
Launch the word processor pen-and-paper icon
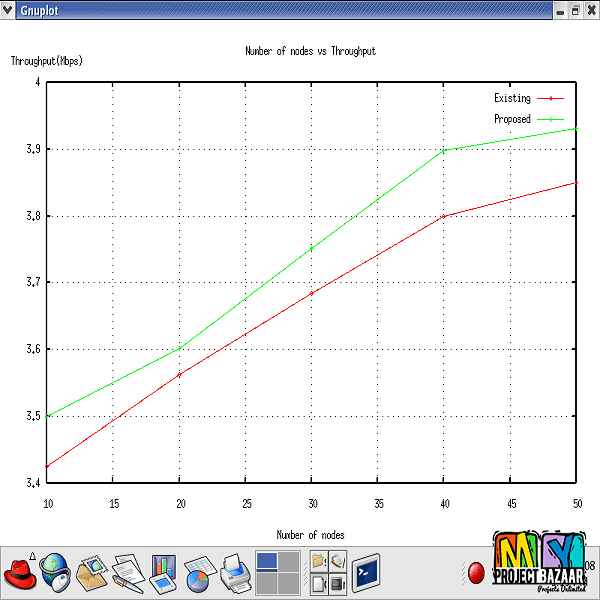[x=127, y=574]
